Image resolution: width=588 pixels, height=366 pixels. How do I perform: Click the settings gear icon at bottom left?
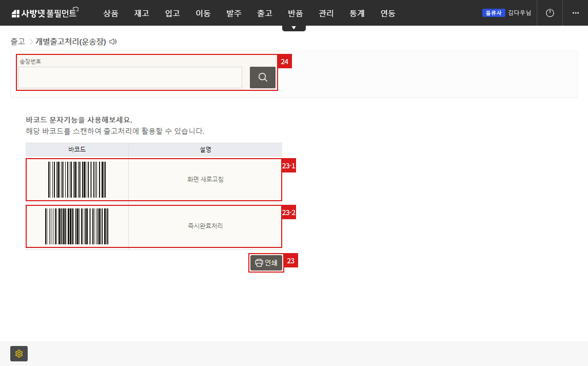pos(19,354)
